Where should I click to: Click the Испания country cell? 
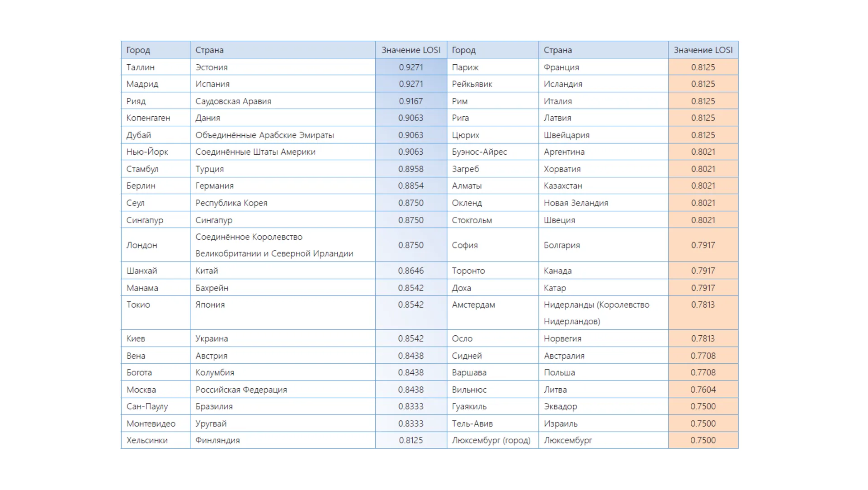pos(283,84)
